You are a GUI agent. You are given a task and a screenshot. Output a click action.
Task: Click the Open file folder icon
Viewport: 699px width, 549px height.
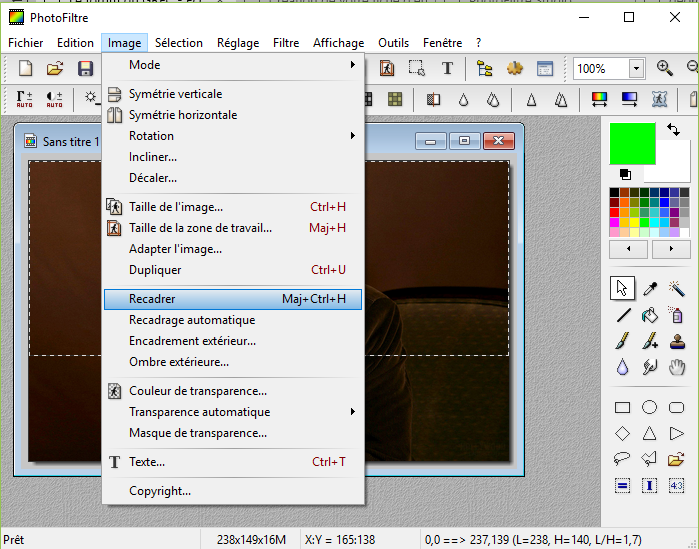(55, 68)
